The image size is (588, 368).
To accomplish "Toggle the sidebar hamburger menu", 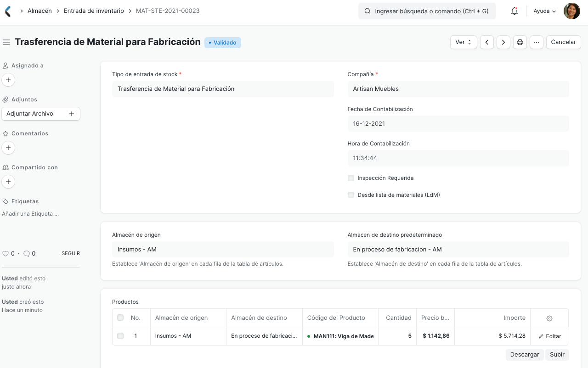I will (6, 42).
